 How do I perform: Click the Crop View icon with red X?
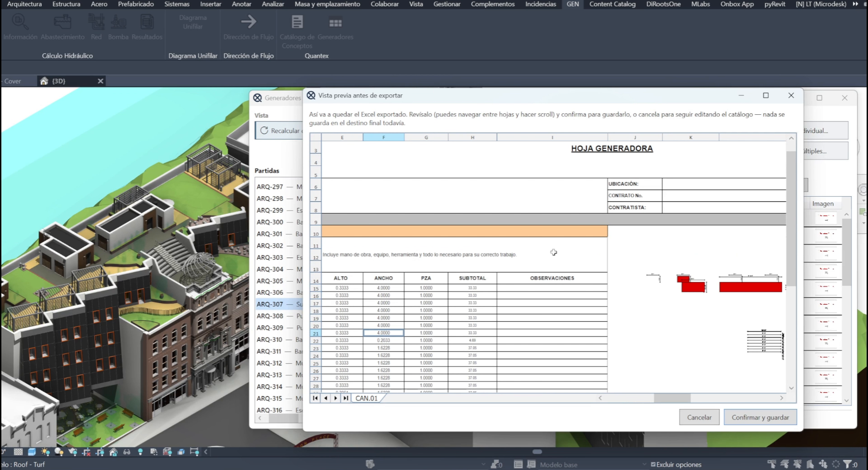click(x=86, y=451)
